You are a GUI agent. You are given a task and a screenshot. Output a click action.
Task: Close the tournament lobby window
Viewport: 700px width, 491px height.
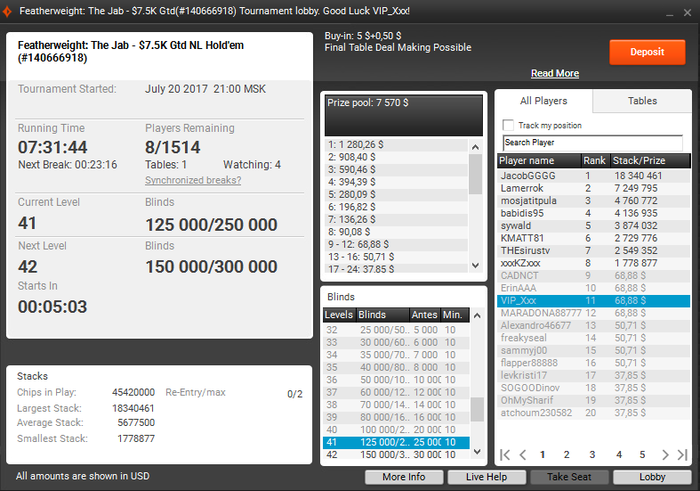[688, 13]
